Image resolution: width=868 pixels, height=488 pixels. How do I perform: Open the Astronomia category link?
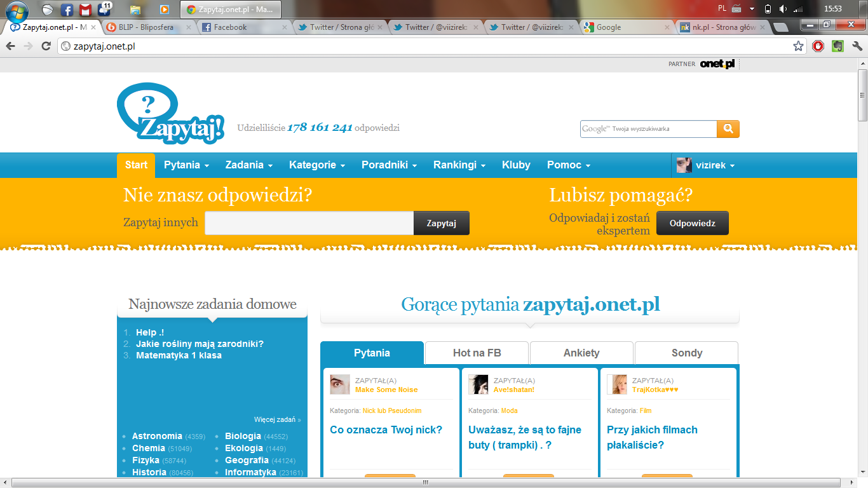point(157,436)
